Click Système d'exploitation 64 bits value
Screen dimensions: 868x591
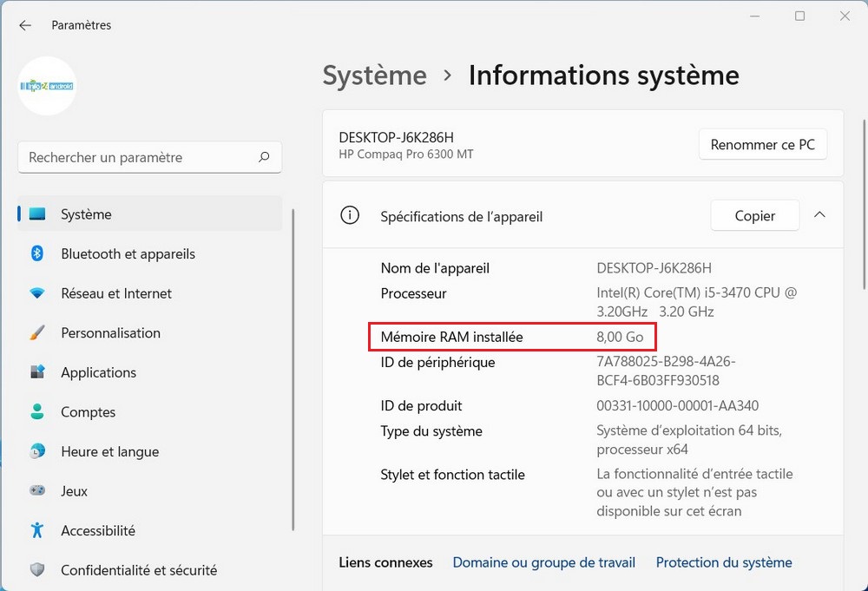[x=688, y=439]
